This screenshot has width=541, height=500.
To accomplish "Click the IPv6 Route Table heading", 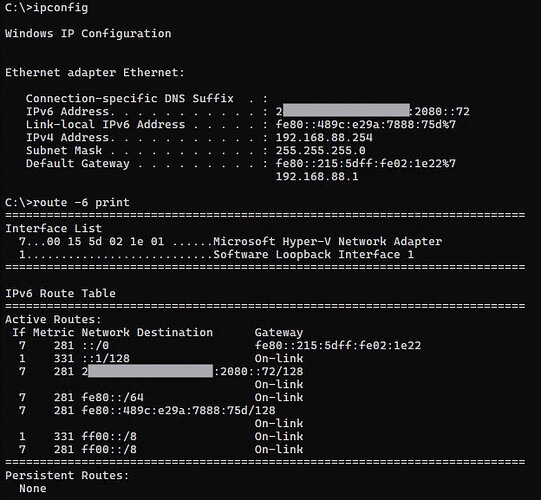I will click(60, 293).
